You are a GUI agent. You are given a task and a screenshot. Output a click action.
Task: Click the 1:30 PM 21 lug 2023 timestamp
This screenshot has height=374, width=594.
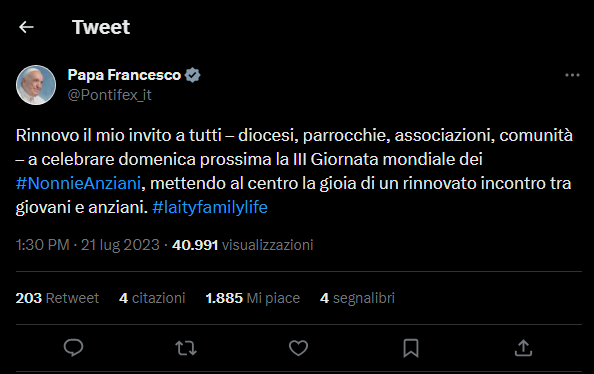coord(88,245)
